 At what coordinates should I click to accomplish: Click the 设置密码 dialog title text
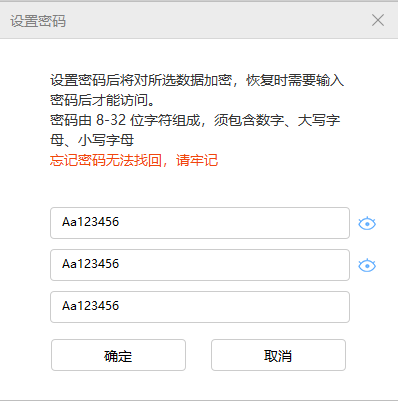[x=38, y=21]
